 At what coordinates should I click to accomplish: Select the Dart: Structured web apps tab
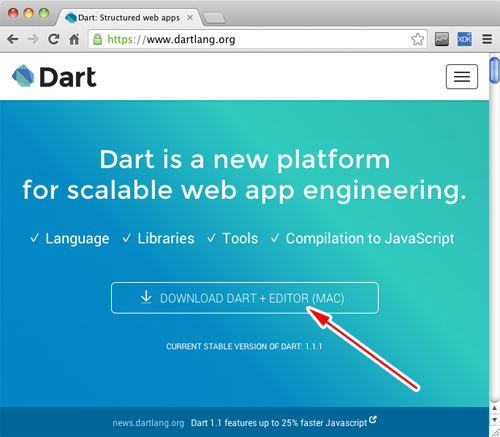click(128, 17)
